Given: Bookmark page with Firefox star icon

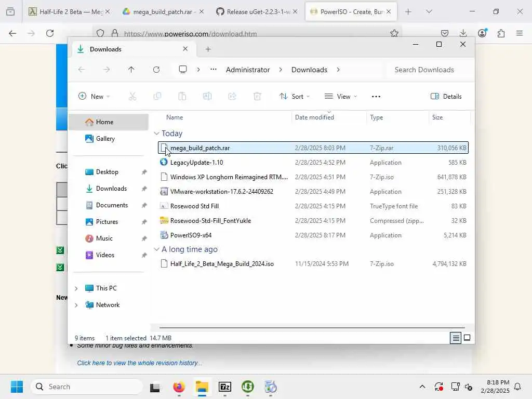Looking at the screenshot, I should point(394,33).
